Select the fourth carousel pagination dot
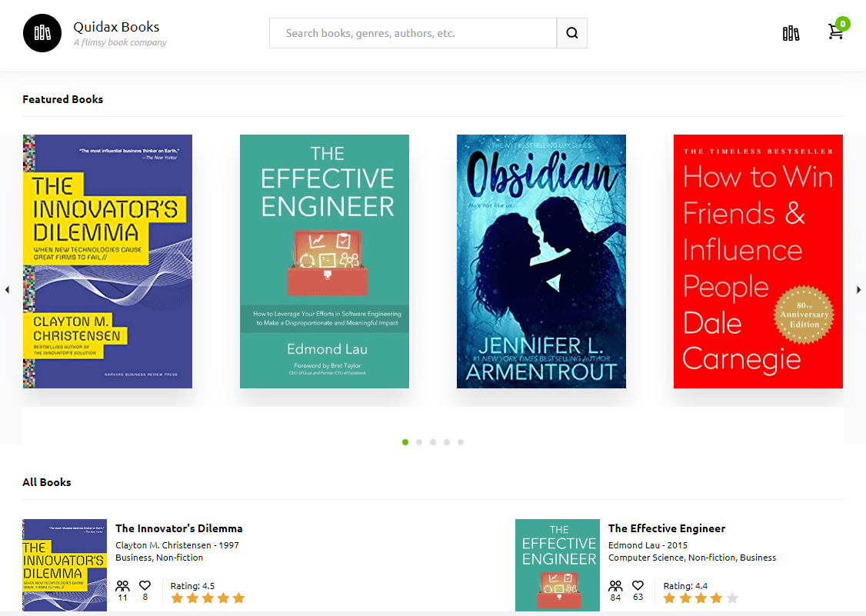866x616 pixels. [x=447, y=442]
